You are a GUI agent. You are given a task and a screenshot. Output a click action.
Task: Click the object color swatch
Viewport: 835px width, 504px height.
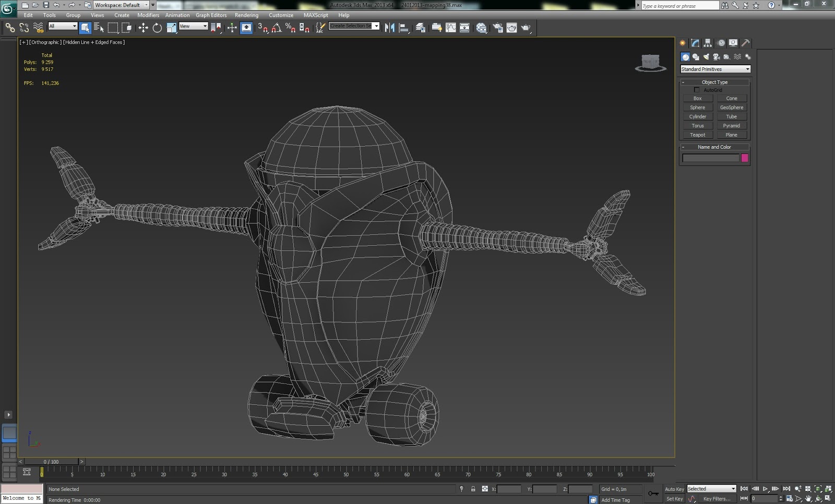tap(744, 158)
